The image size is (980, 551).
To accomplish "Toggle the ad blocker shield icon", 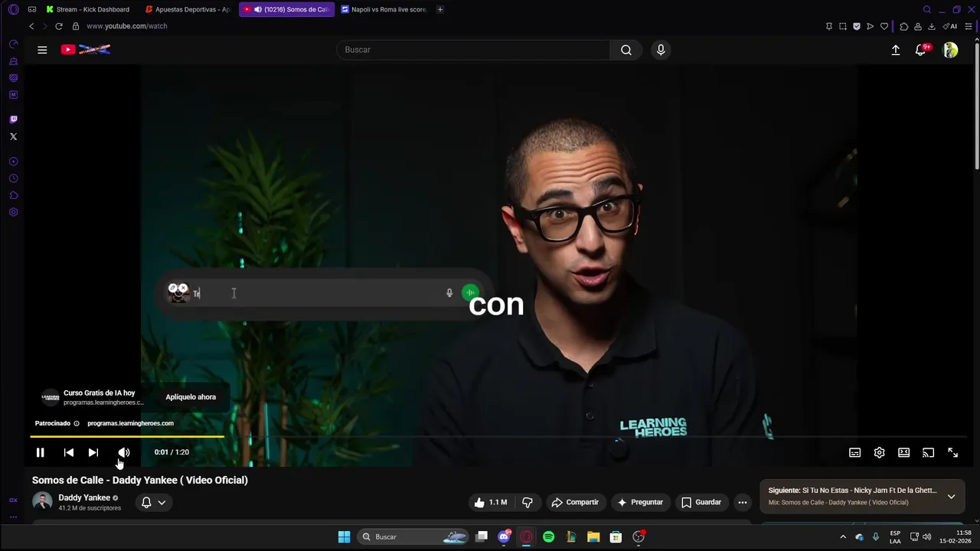I will coord(857,26).
